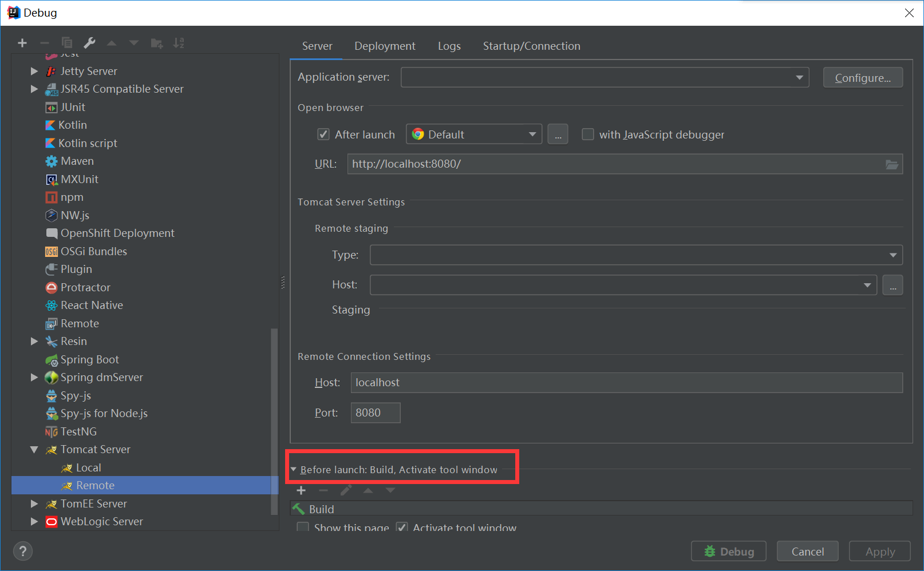Switch to the Deployment tab
Viewport: 924px width, 571px height.
[385, 46]
